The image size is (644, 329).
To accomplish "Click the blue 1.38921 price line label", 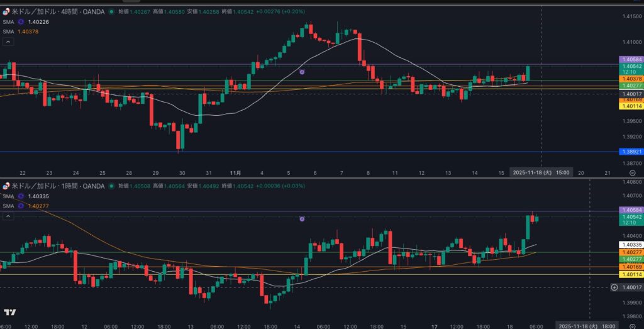I will pos(631,152).
